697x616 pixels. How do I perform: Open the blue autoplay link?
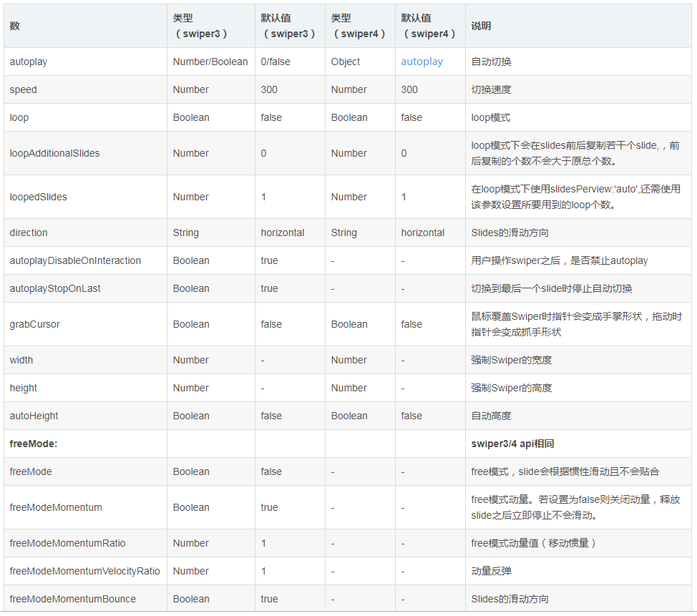pyautogui.click(x=422, y=62)
